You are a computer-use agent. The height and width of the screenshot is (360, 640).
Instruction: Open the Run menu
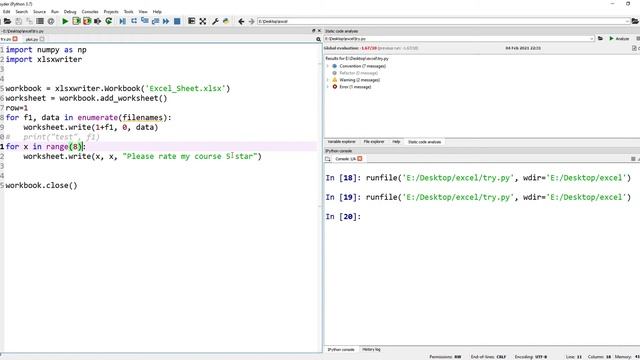[55, 12]
